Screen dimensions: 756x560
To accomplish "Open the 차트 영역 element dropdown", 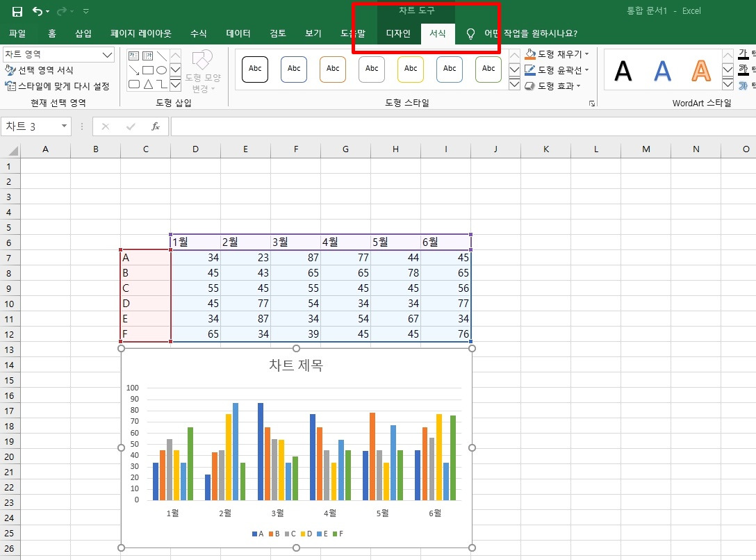I will pyautogui.click(x=108, y=55).
